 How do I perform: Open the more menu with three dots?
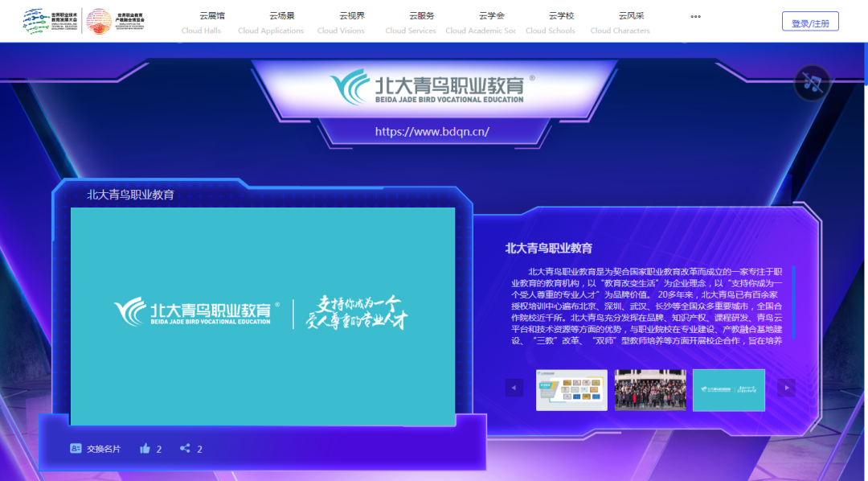(x=696, y=17)
